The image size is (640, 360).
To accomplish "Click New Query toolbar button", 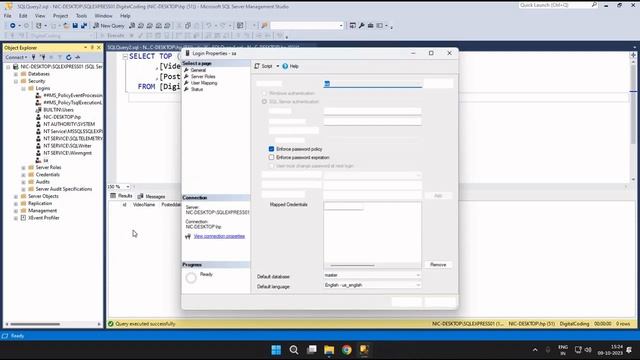I will click(109, 25).
